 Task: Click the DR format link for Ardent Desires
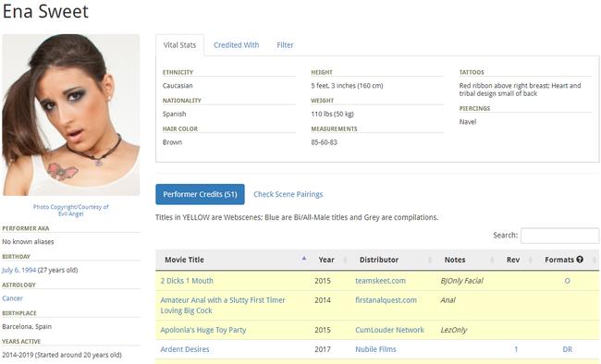tap(568, 349)
